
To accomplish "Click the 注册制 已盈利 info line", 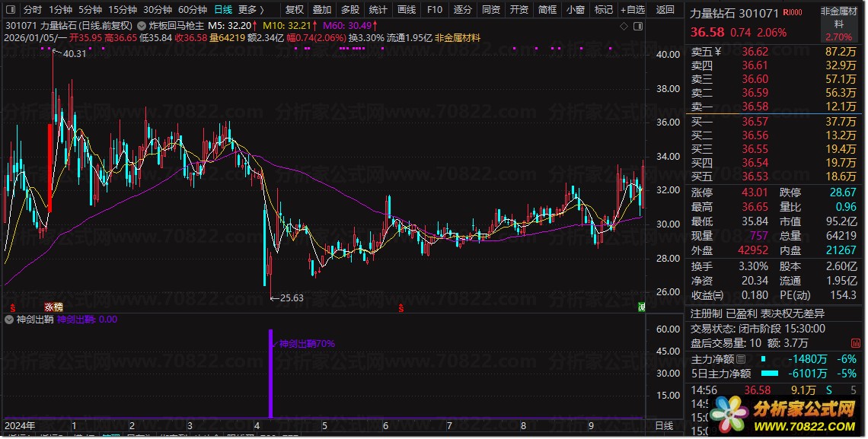I will (758, 314).
